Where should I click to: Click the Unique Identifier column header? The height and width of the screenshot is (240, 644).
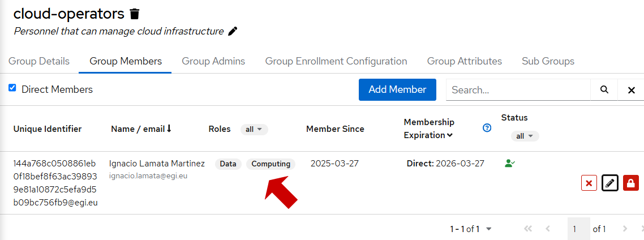tap(47, 128)
